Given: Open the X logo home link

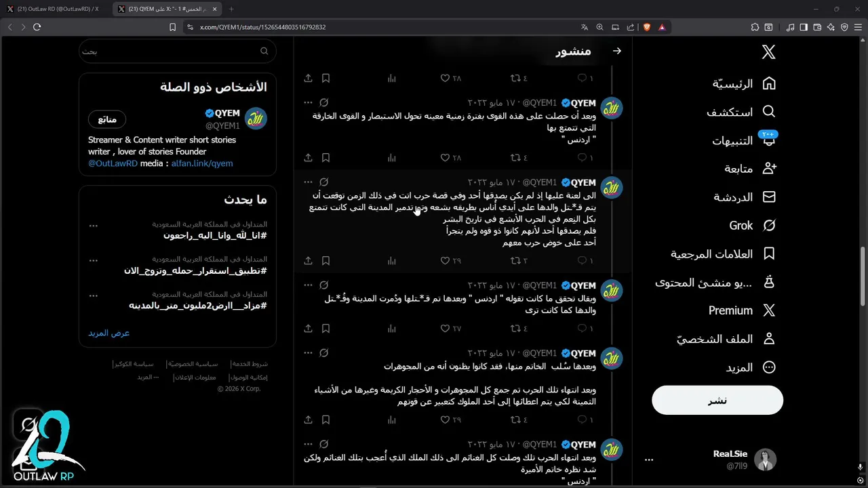Looking at the screenshot, I should point(768,52).
